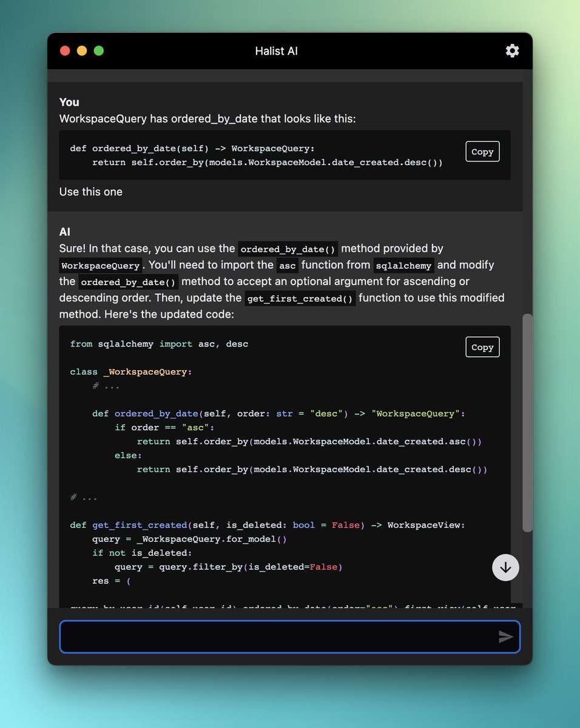Click the line 'def get_first_created' in code
The width and height of the screenshot is (580, 728).
click(268, 525)
